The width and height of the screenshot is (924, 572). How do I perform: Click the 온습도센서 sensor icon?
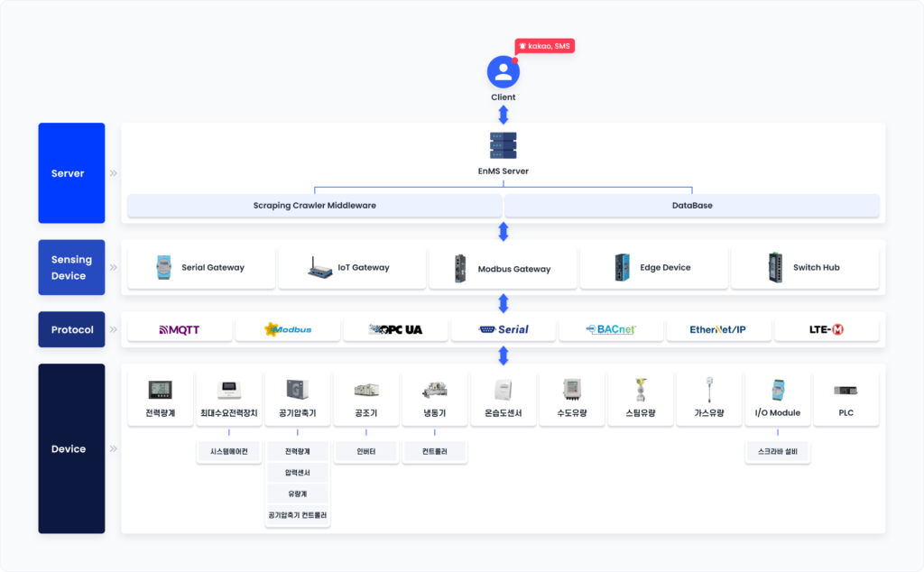504,390
